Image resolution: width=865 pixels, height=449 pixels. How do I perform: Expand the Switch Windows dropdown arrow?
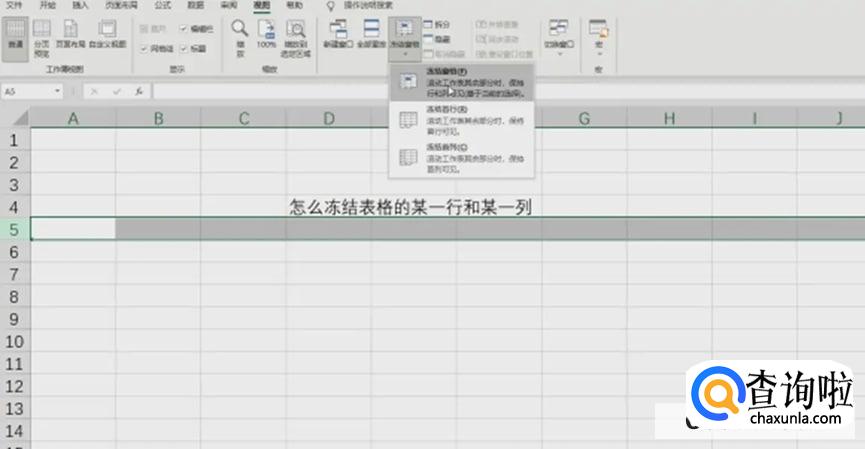[x=559, y=54]
